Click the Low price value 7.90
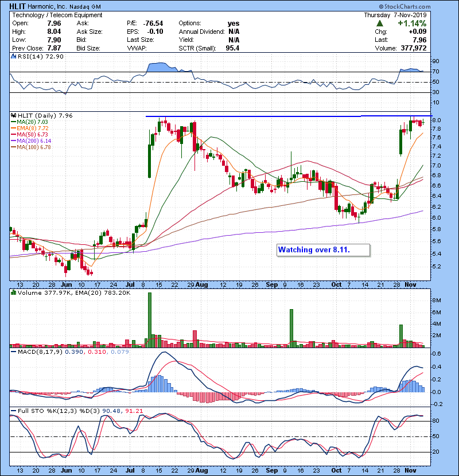The width and height of the screenshot is (459, 476). (x=54, y=40)
